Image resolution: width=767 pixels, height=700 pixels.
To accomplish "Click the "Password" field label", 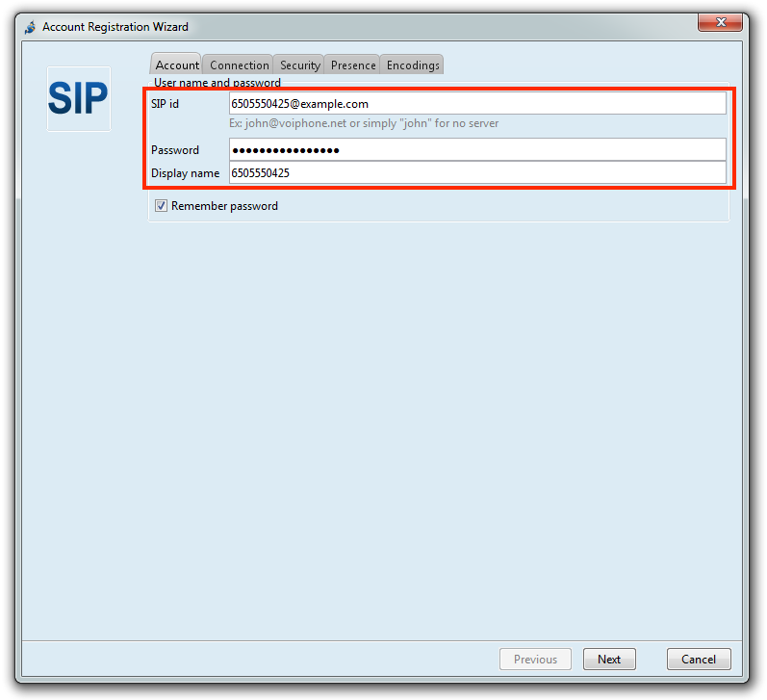I will coord(175,150).
